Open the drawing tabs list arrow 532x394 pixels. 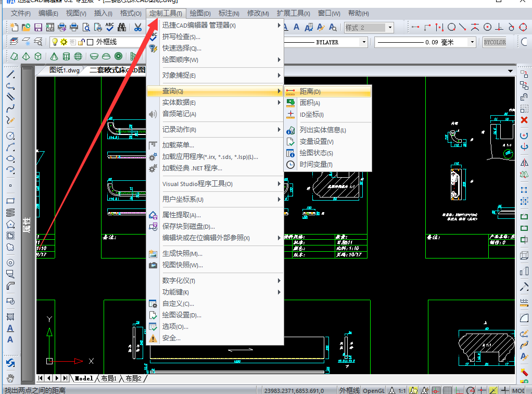[x=510, y=71]
